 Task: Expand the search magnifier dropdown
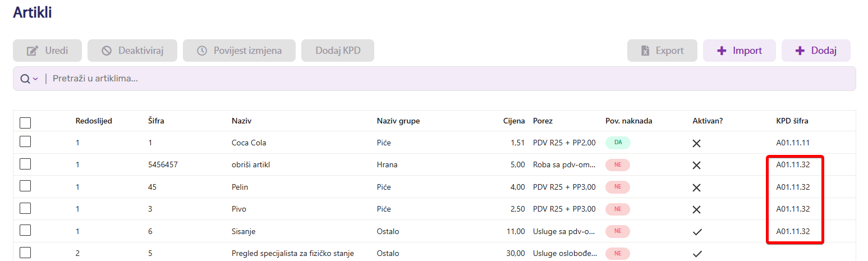pos(29,79)
